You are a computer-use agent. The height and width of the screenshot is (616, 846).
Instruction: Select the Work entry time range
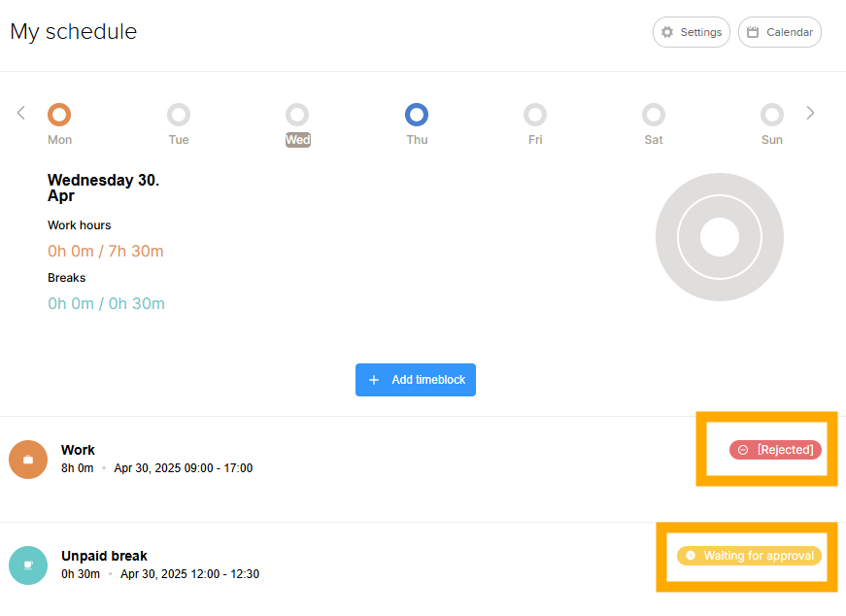tap(183, 467)
